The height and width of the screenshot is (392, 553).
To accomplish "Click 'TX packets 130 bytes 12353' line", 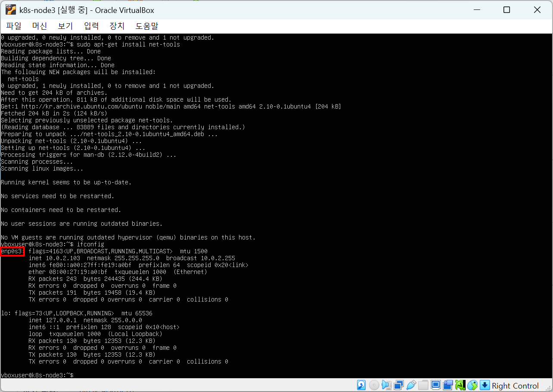I will click(92, 355).
